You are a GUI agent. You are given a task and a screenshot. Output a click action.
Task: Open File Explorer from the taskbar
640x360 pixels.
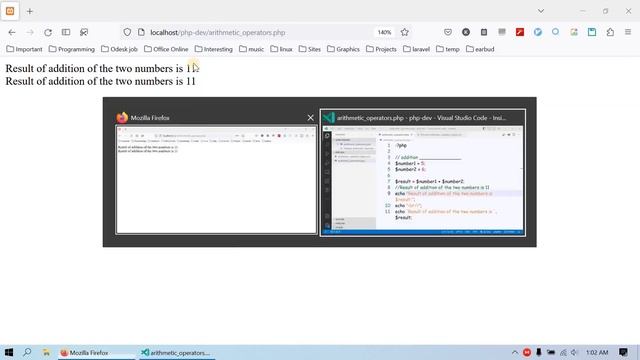click(x=46, y=352)
